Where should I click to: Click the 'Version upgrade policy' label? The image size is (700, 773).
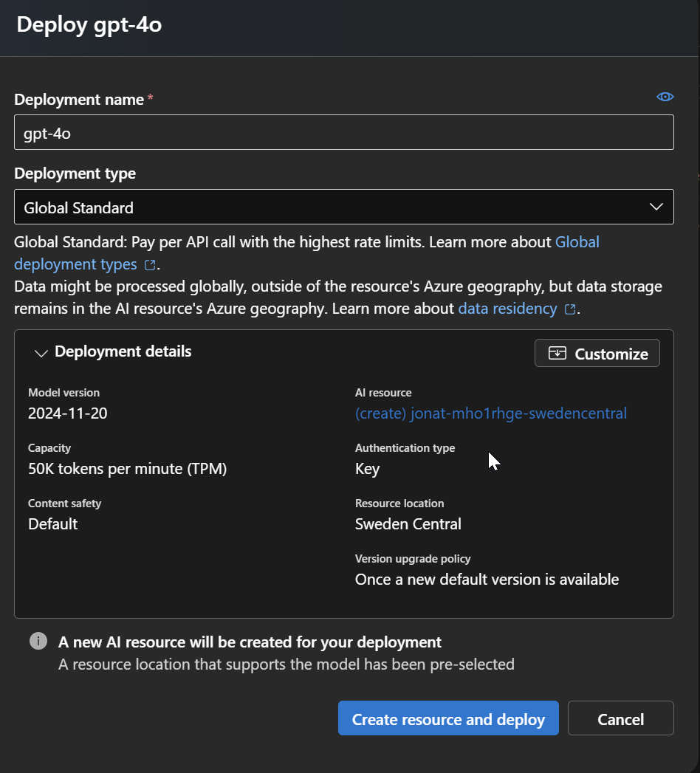coord(413,559)
